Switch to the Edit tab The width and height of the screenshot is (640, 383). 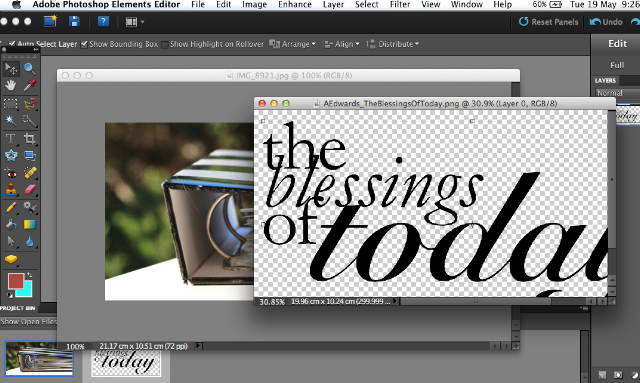[x=617, y=44]
